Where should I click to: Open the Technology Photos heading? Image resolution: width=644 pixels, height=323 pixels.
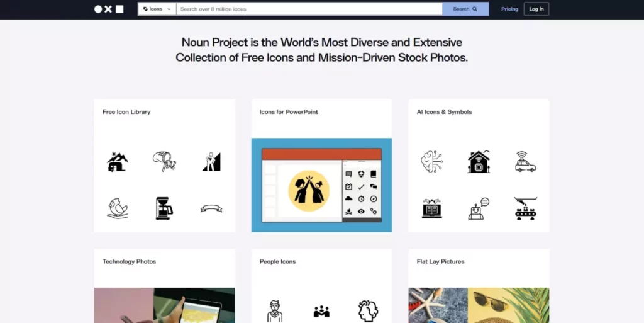pyautogui.click(x=130, y=261)
